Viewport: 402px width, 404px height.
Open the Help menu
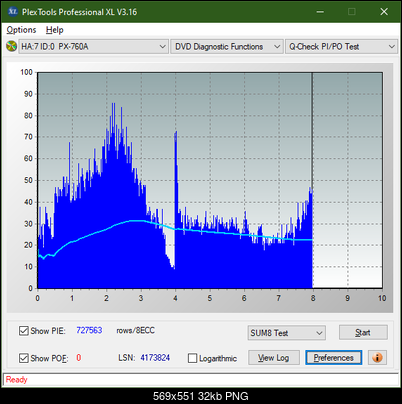[x=54, y=30]
